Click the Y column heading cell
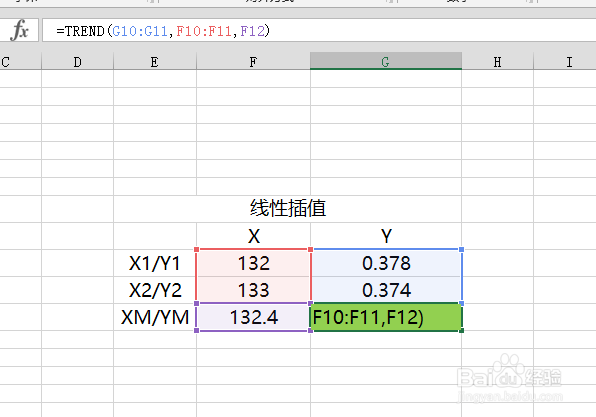Viewport: 596px width, 417px height. pyautogui.click(x=386, y=236)
